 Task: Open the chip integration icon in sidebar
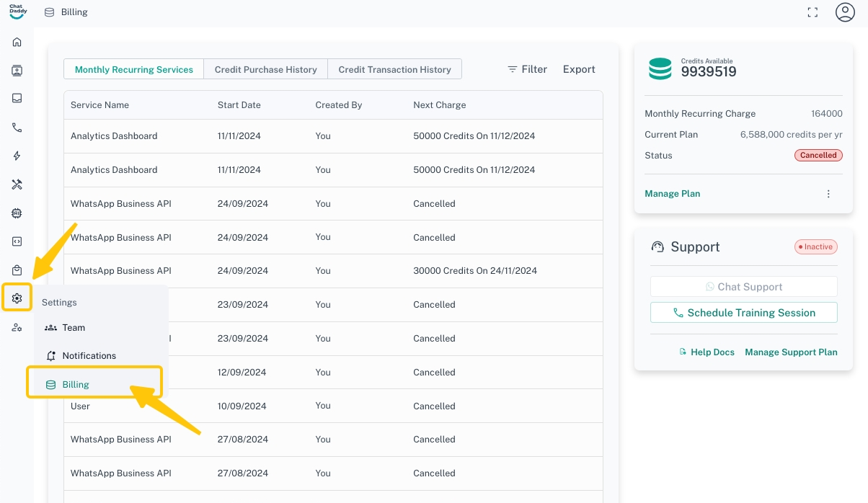(x=17, y=213)
